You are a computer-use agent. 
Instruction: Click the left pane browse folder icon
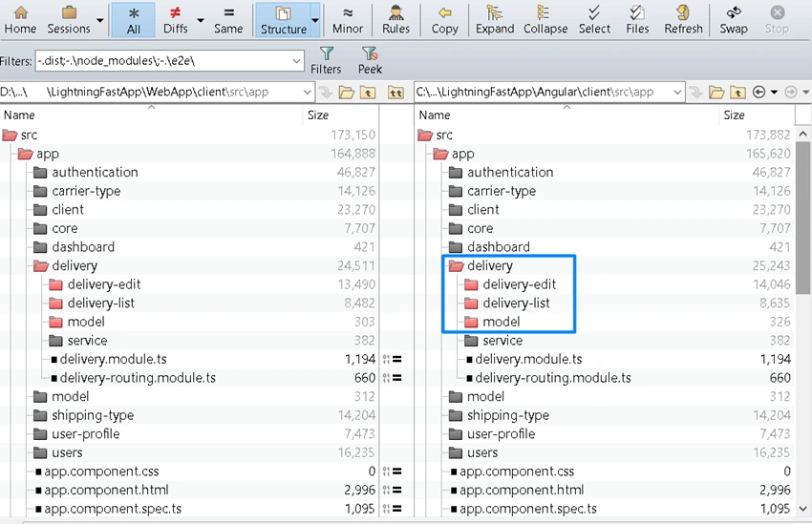347,93
